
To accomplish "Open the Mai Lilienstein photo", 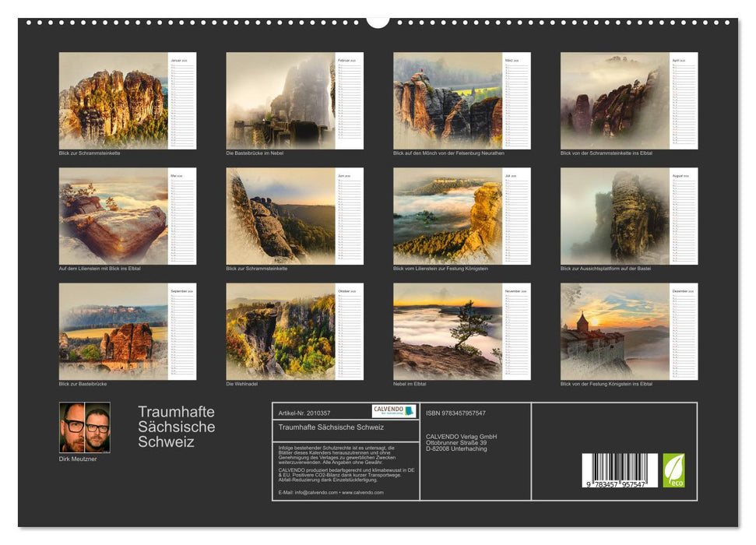I will tap(114, 216).
